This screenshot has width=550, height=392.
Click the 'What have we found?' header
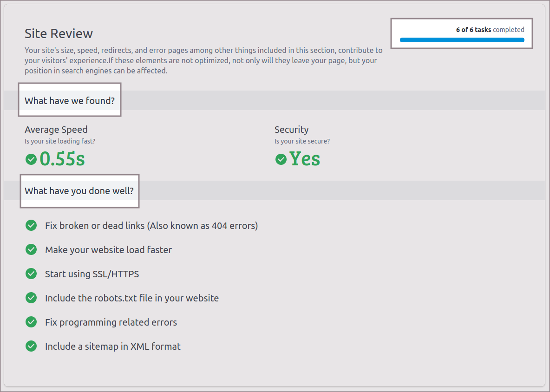(70, 100)
